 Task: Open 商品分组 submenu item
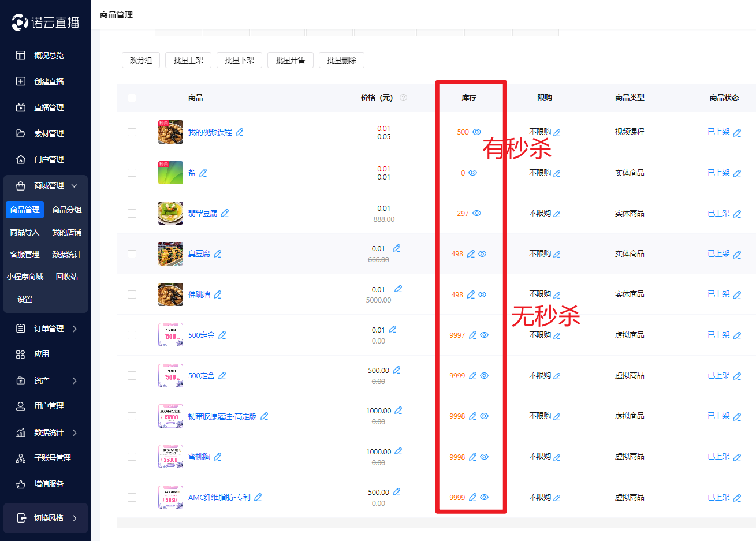tap(67, 210)
